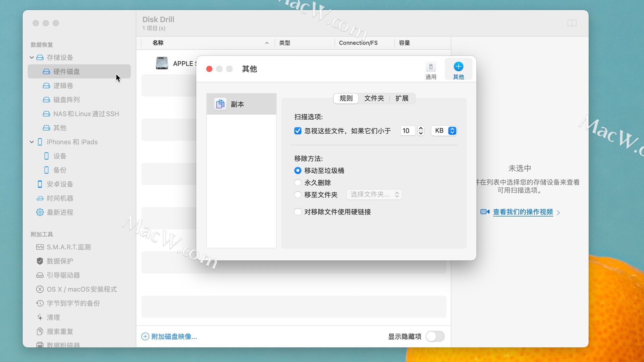Viewport: 644px width, 362px height.
Task: Switch to the 文件夹 tab
Action: tap(374, 98)
